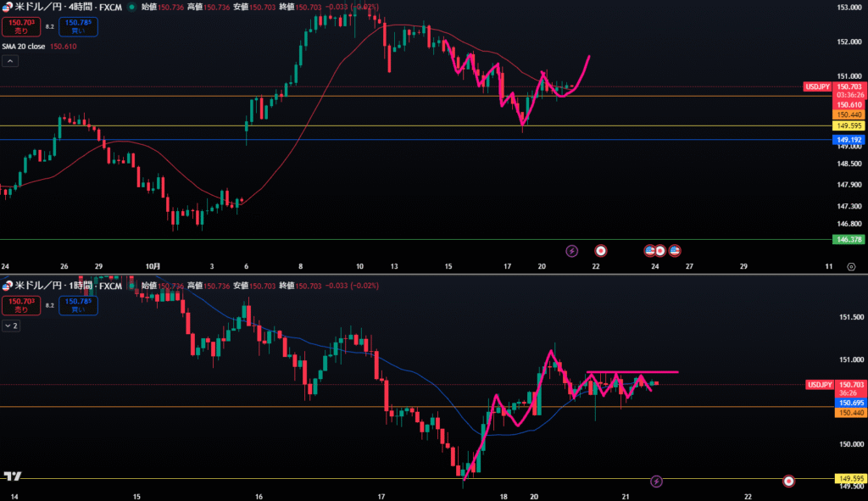The width and height of the screenshot is (868, 501).
Task: Select the 4-hour chart symbol title text
Action: pos(69,7)
